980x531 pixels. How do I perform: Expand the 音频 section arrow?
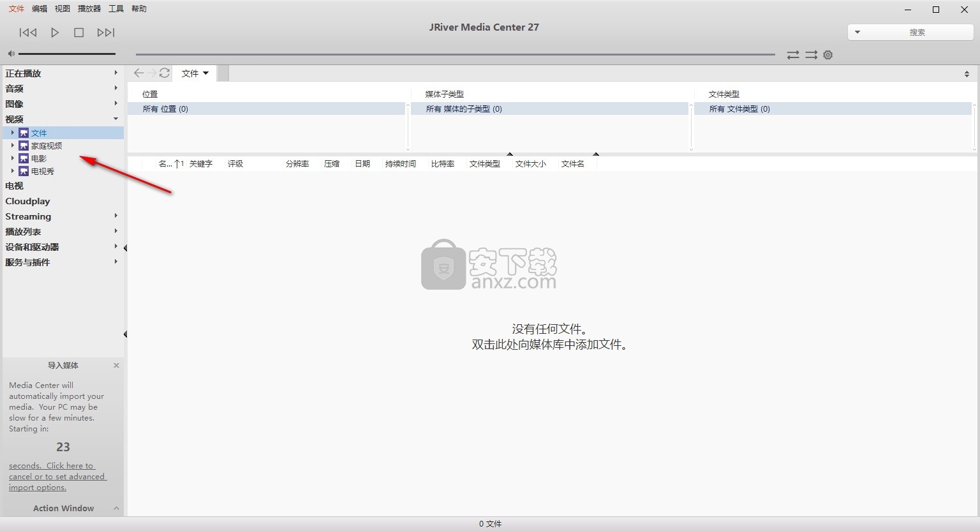click(115, 88)
